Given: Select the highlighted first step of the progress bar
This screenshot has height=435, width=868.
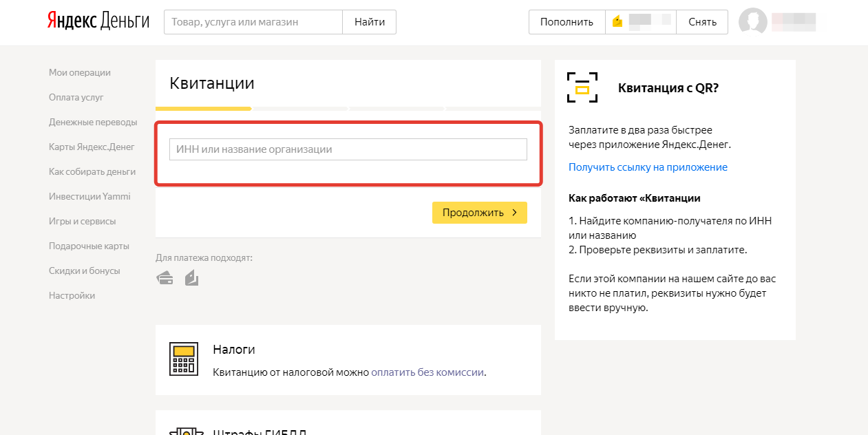Looking at the screenshot, I should [203, 108].
